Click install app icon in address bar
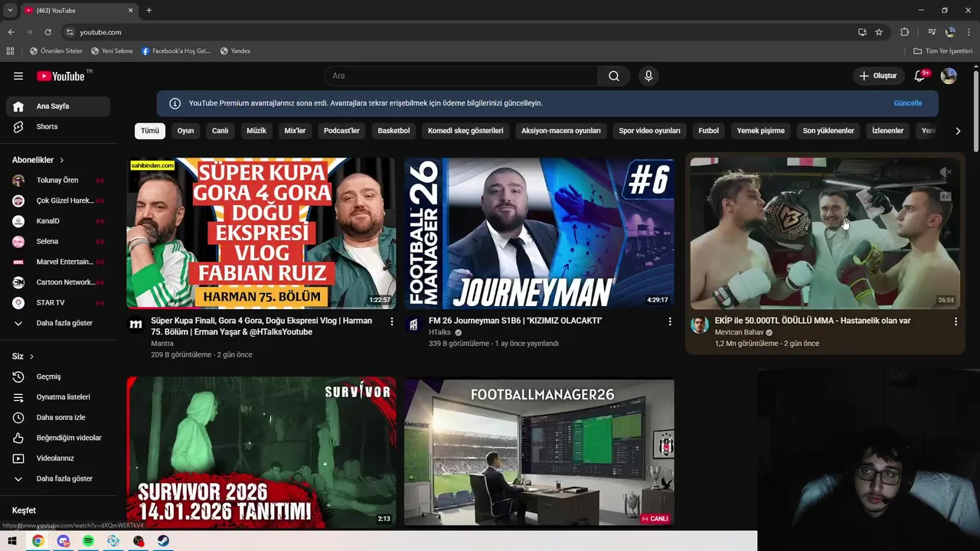The image size is (980, 551). click(x=862, y=32)
